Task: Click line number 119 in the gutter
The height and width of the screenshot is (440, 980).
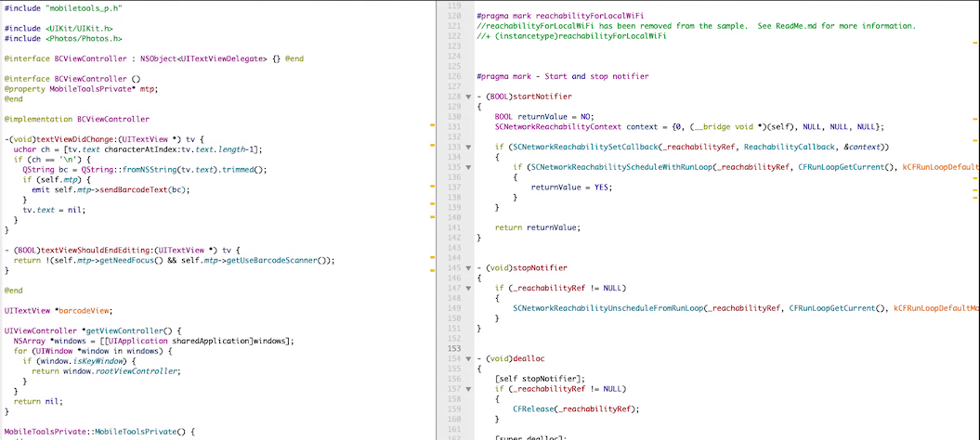Action: (454, 6)
